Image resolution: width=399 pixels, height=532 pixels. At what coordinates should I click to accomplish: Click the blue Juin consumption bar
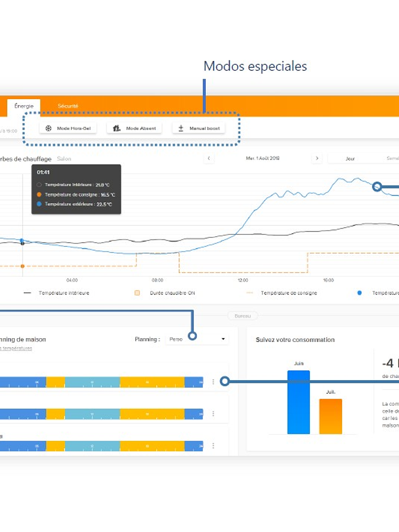coord(298,402)
